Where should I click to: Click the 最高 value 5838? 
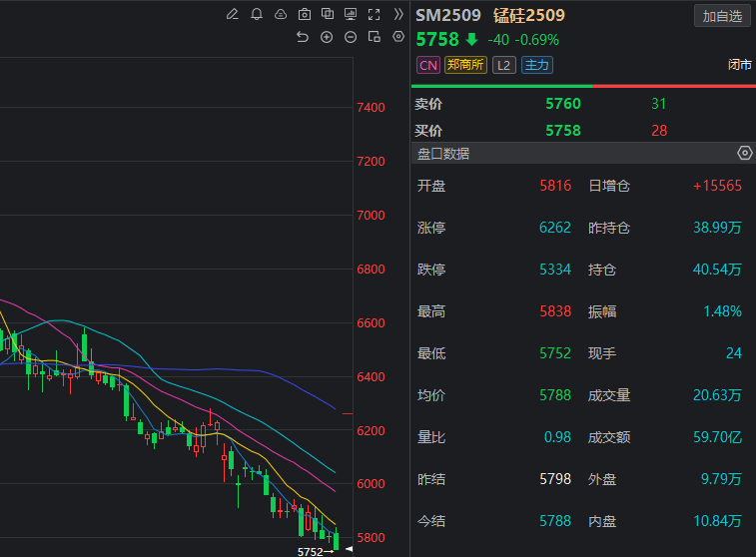[x=555, y=311]
